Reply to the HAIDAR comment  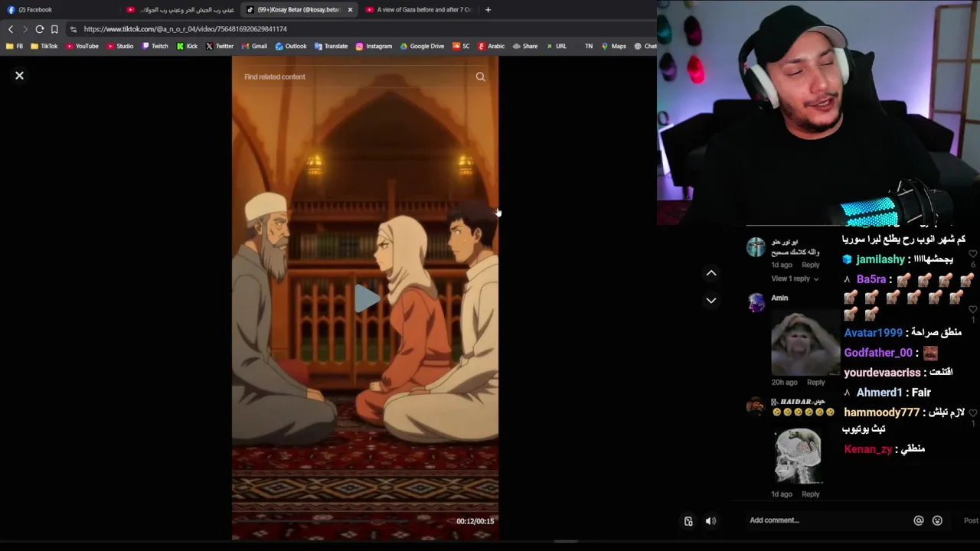coord(810,494)
